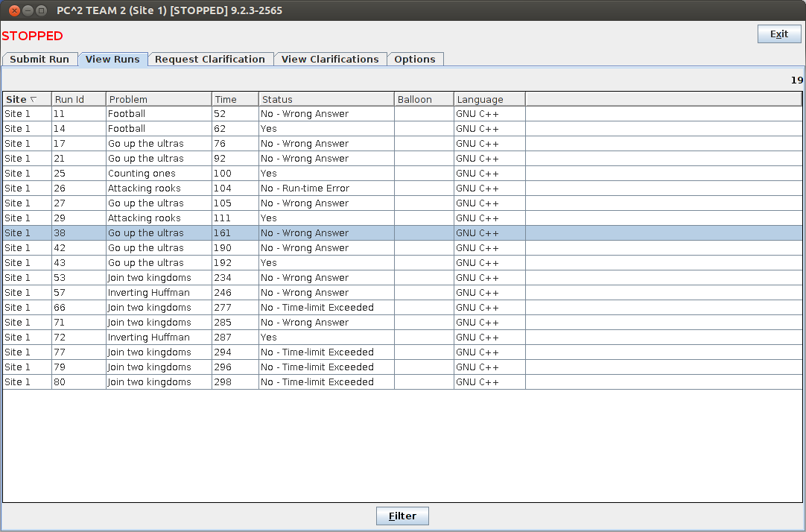806x532 pixels.
Task: Sort runs by Time column header
Action: pyautogui.click(x=235, y=100)
